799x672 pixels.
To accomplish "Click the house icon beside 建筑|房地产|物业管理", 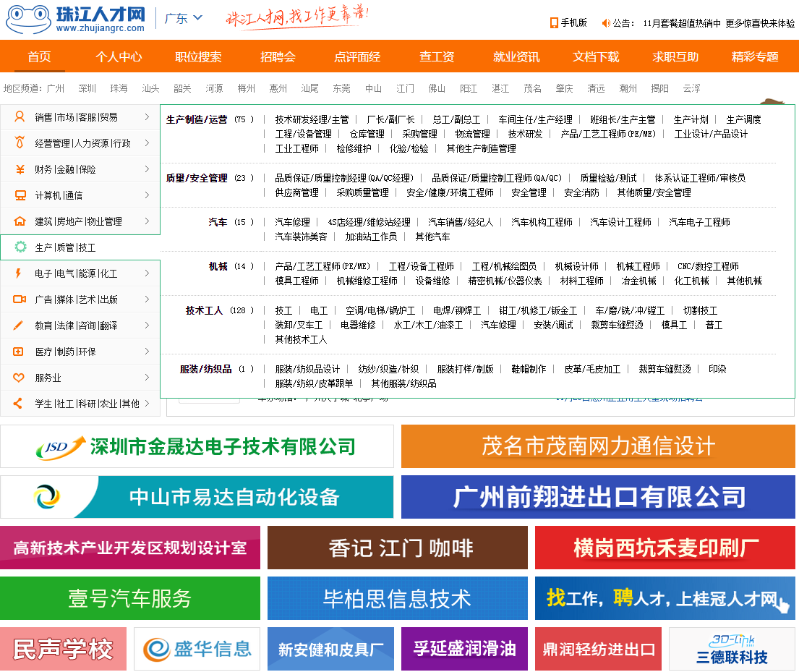I will click(20, 221).
